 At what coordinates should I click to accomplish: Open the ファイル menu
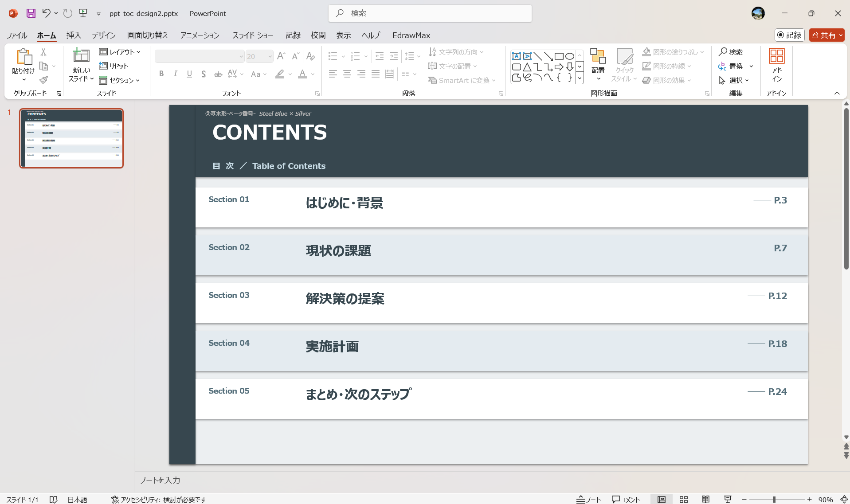pyautogui.click(x=17, y=35)
